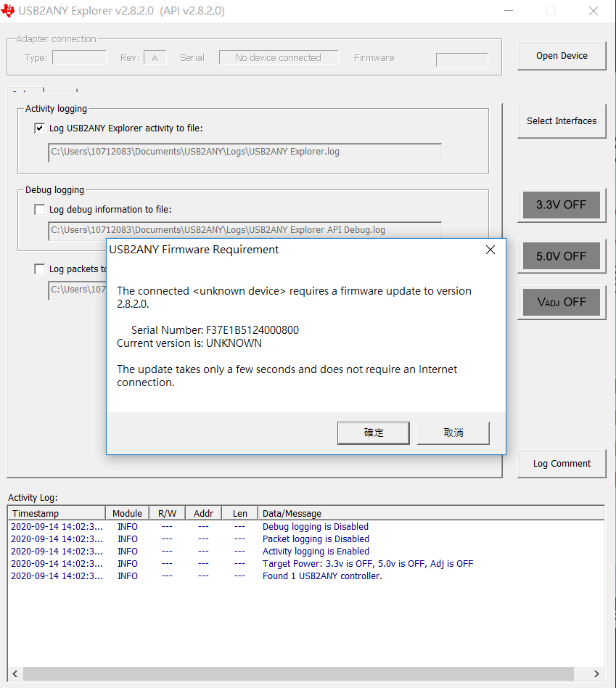The image size is (616, 688).
Task: Click the Serial 'No device connected' field
Action: [x=279, y=57]
